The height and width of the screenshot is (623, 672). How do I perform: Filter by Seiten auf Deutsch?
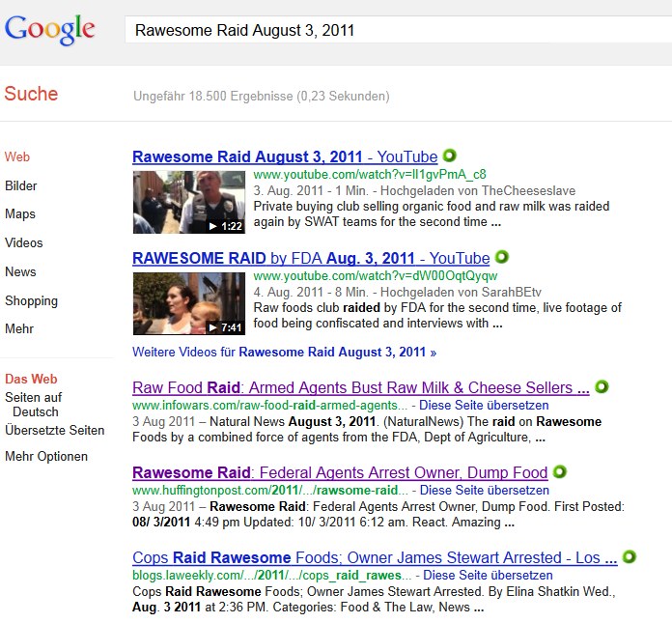click(x=34, y=405)
